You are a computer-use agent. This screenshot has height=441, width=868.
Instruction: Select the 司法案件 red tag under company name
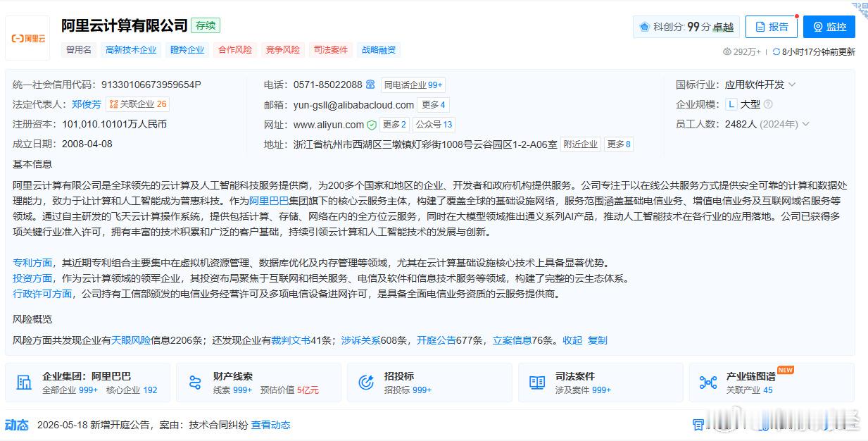[331, 50]
